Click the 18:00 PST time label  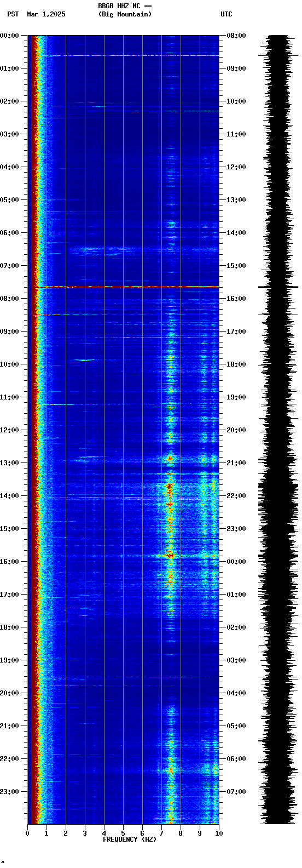pos(9,627)
